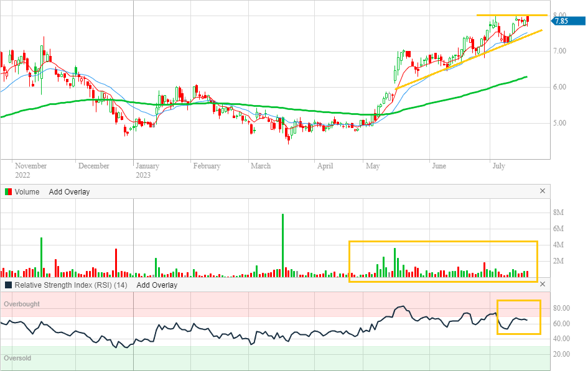Click the July label on the time axis
588x371 pixels.
[x=498, y=166]
